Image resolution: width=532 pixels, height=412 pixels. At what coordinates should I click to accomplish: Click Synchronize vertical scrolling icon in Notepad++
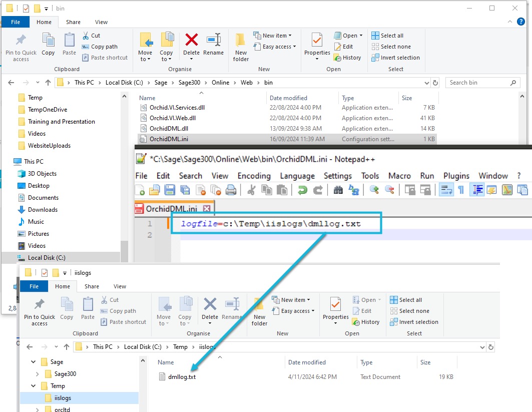pos(410,190)
